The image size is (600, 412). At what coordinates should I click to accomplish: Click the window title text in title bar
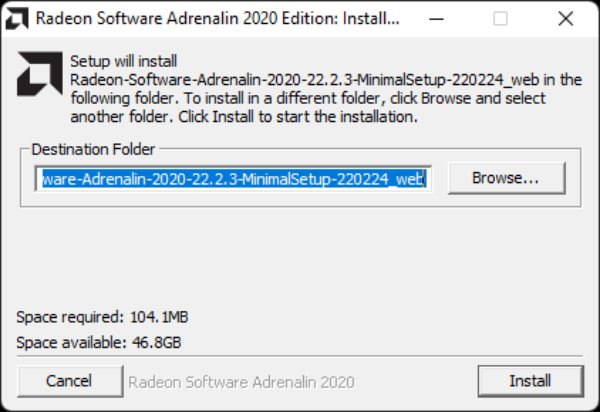click(217, 18)
